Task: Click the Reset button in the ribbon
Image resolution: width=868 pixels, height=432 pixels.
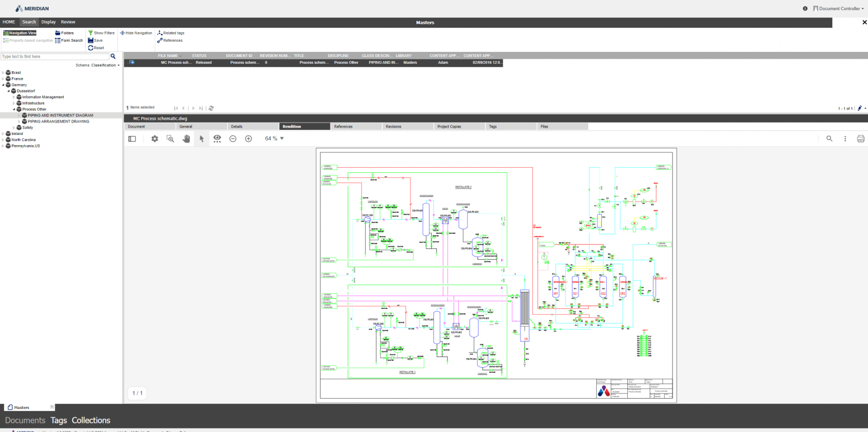Action: tap(97, 47)
